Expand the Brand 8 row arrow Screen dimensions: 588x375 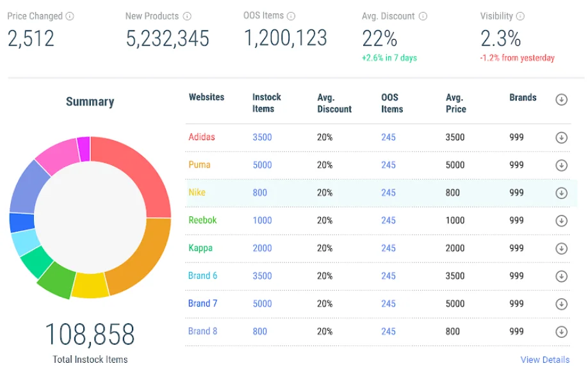562,331
